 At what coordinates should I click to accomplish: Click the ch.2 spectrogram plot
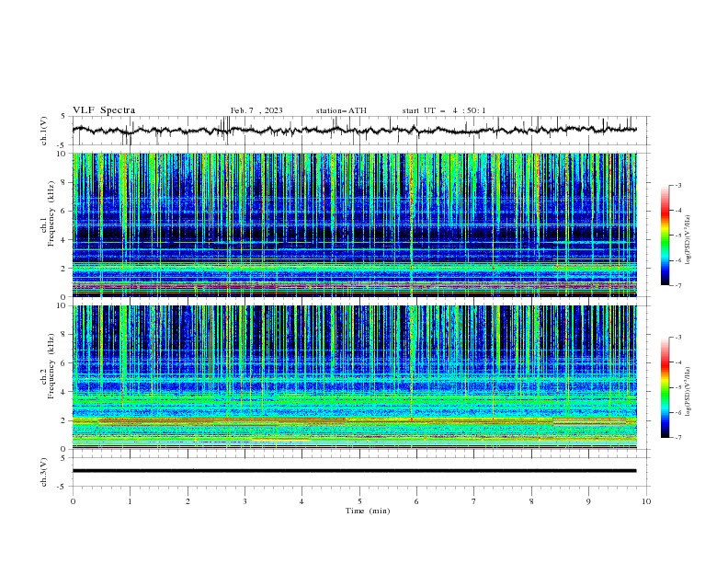coord(355,377)
